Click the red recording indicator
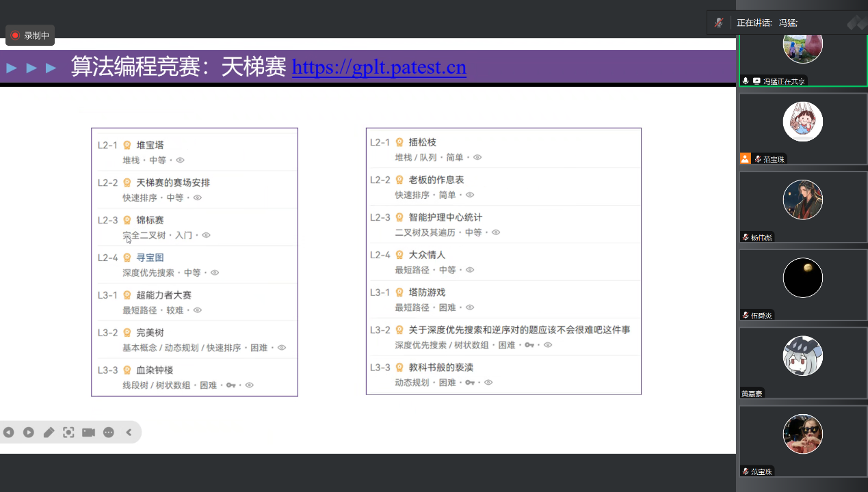Image resolution: width=868 pixels, height=492 pixels. (15, 36)
